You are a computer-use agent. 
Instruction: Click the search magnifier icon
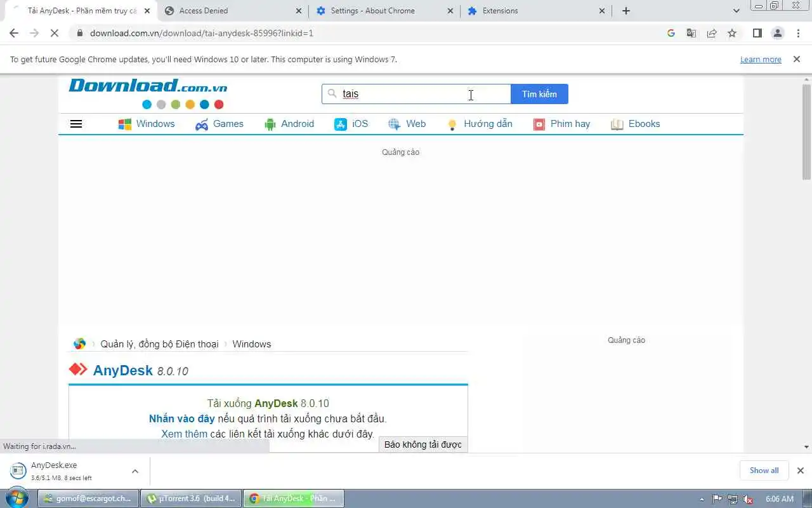pos(332,93)
